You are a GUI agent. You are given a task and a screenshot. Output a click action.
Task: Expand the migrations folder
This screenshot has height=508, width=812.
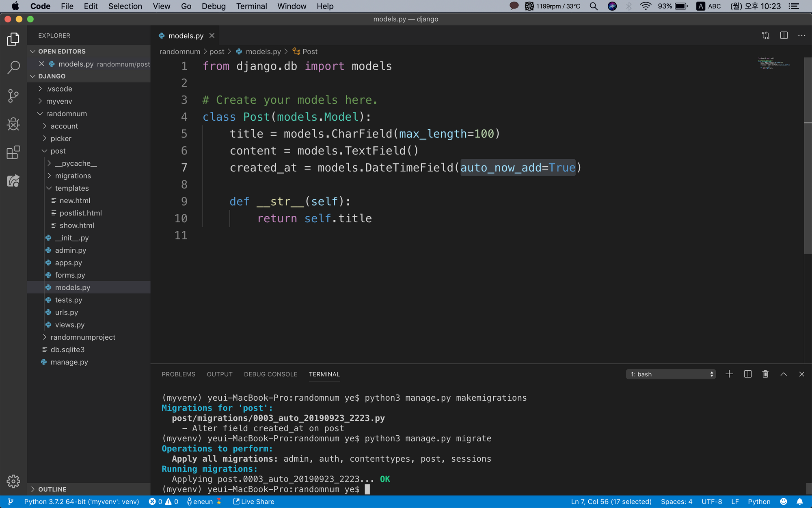(x=73, y=176)
